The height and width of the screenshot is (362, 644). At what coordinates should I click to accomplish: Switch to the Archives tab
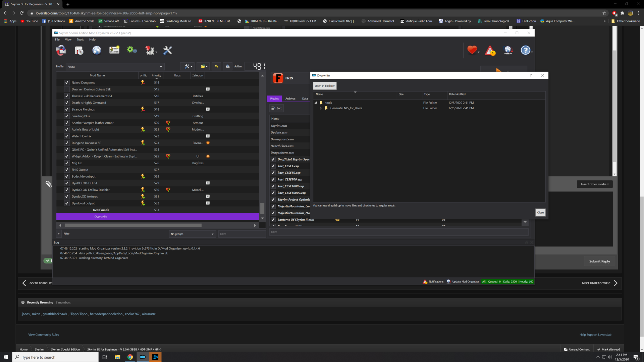(290, 99)
